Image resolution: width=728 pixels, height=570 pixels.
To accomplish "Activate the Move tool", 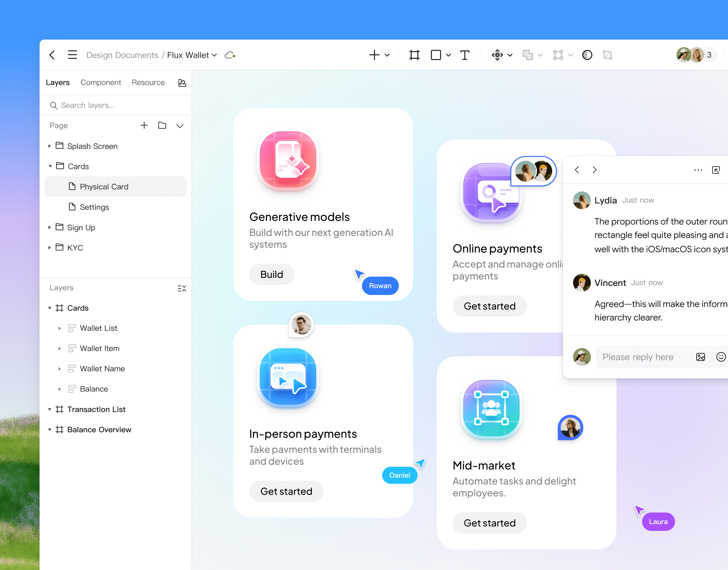I will point(497,55).
